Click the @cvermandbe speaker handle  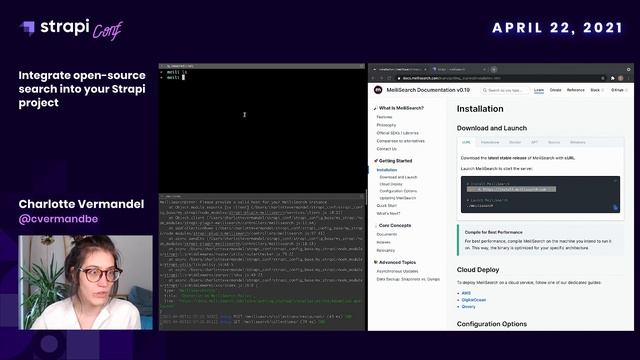58,219
